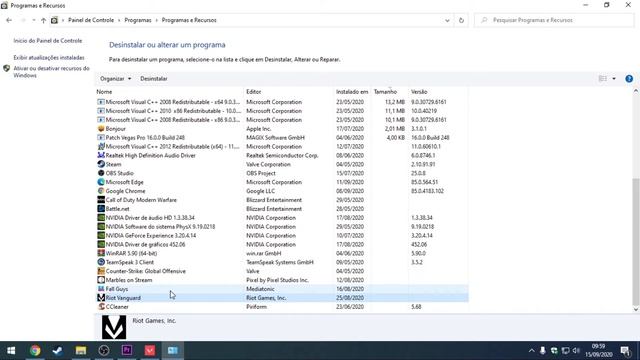Viewport: 640px width, 360px height.
Task: Select Patch Vegas Pro 16.0.0 Build 248
Action: click(x=282, y=138)
